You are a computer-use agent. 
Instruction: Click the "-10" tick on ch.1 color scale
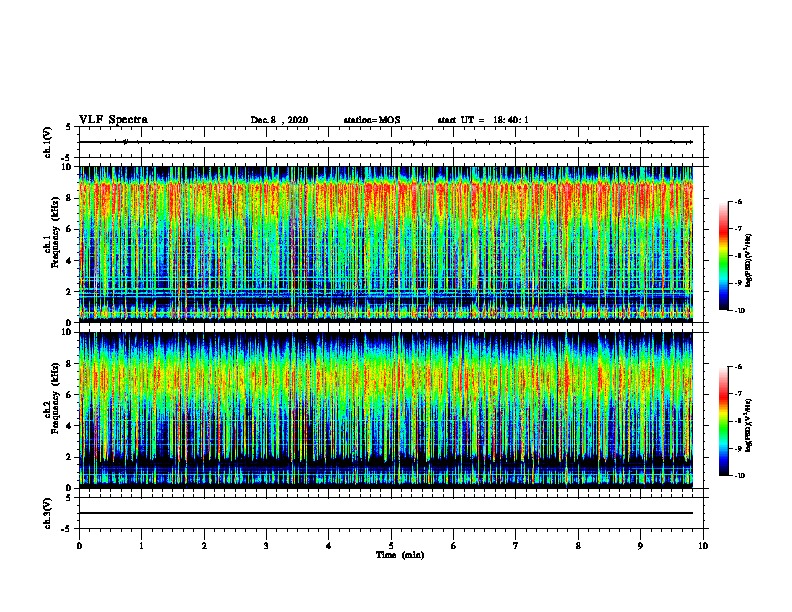739,311
